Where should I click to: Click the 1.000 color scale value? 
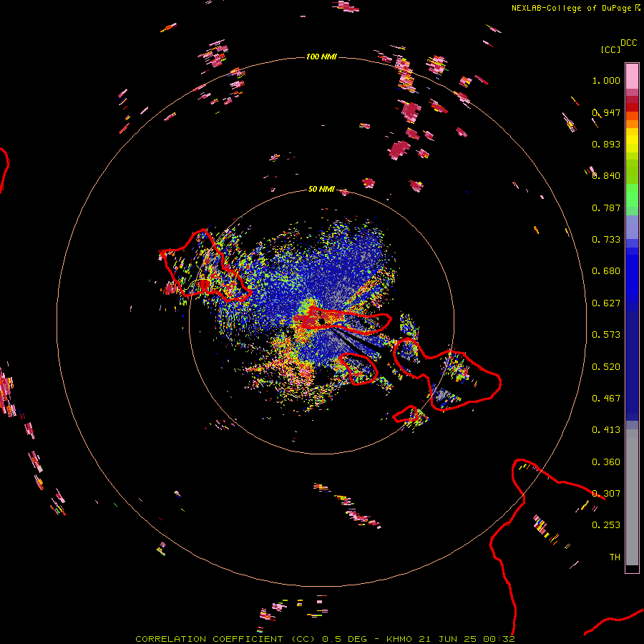click(x=606, y=80)
